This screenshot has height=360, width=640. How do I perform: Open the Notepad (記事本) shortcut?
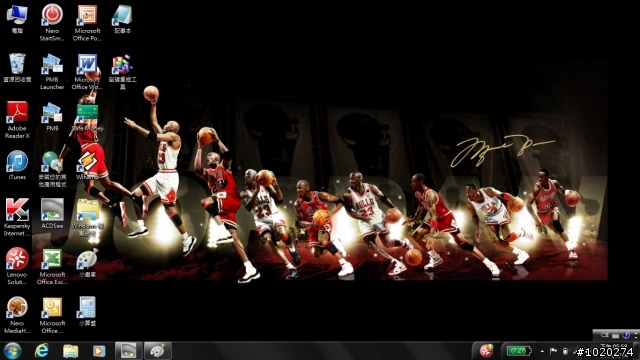[x=122, y=19]
